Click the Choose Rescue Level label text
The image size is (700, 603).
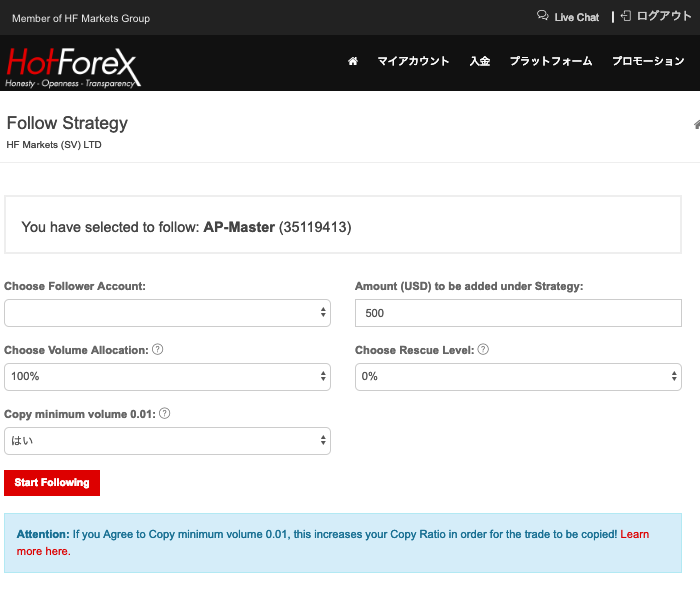coord(414,350)
